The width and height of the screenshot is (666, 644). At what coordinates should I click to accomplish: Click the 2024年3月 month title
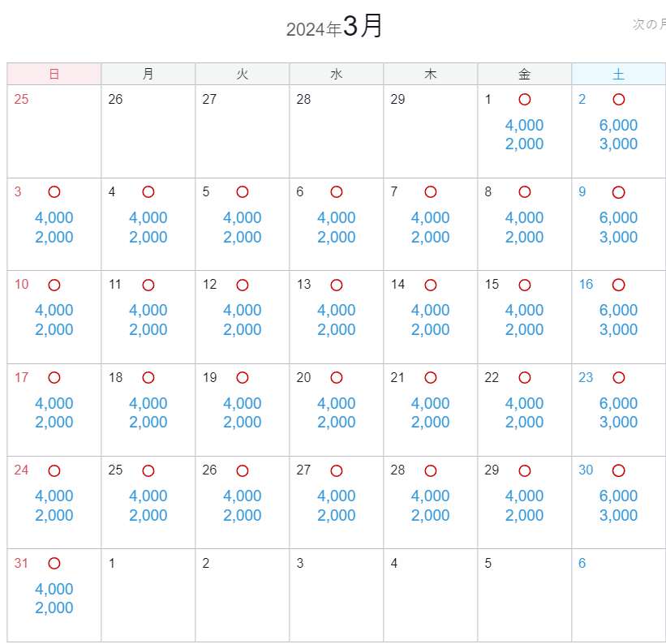(335, 26)
